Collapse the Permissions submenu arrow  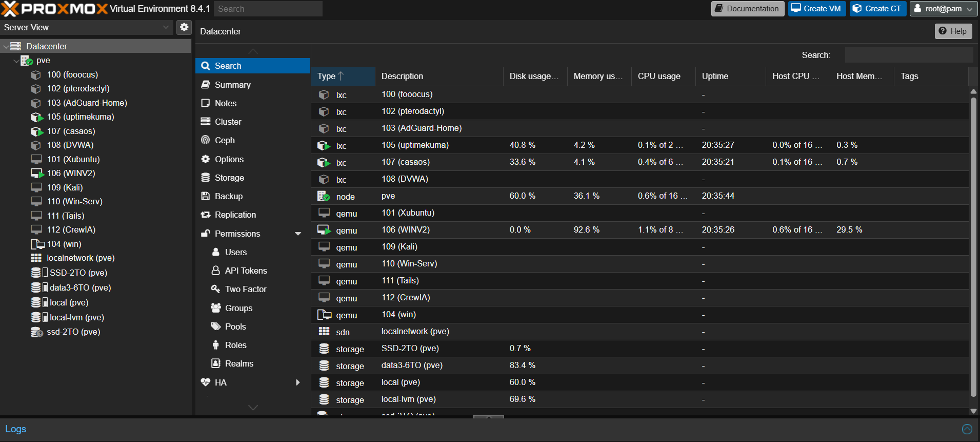click(x=298, y=234)
